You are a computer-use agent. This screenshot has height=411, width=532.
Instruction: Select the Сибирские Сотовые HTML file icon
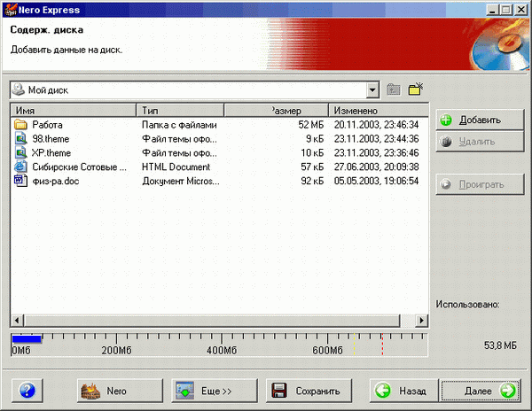coord(20,167)
